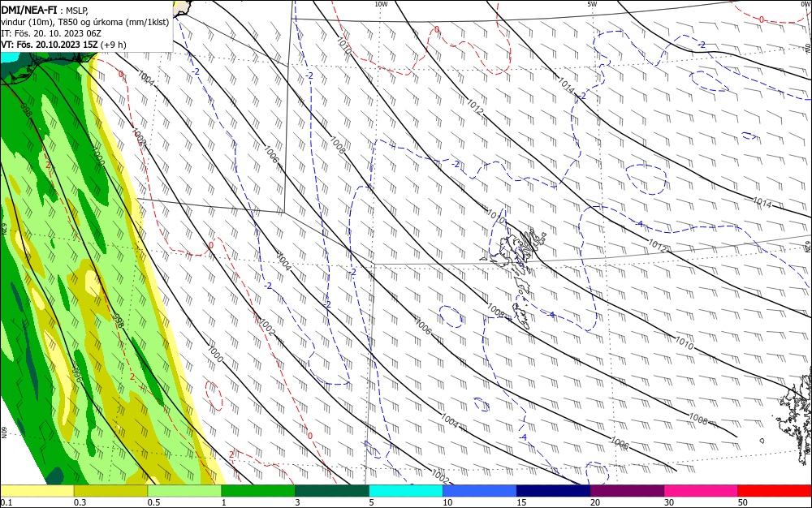Click the legend value '0.5'

tap(153, 502)
